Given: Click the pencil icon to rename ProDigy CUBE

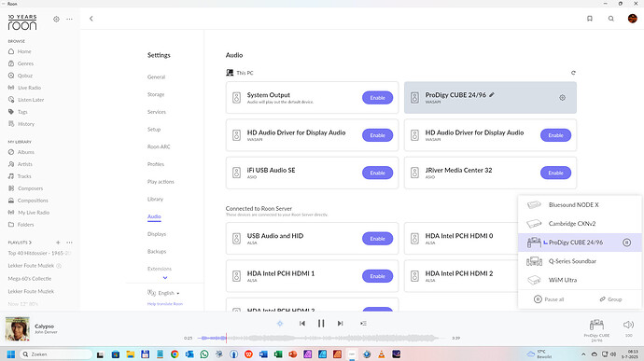Looking at the screenshot, I should tap(492, 95).
